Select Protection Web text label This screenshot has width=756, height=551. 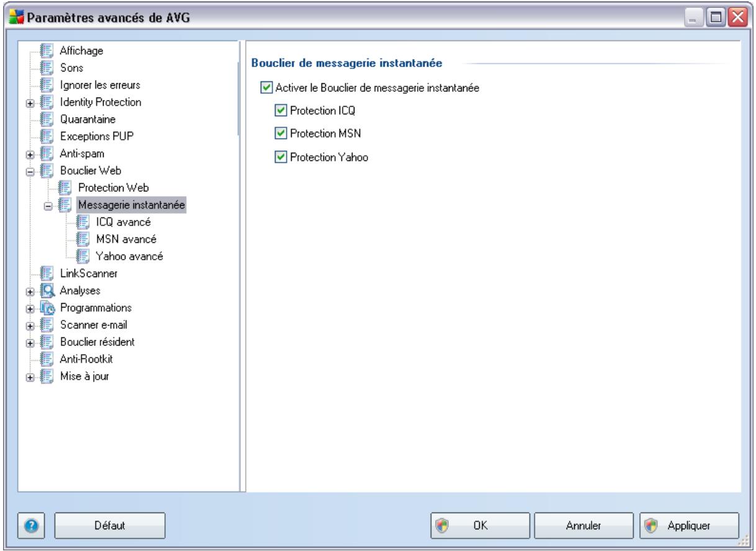[113, 187]
